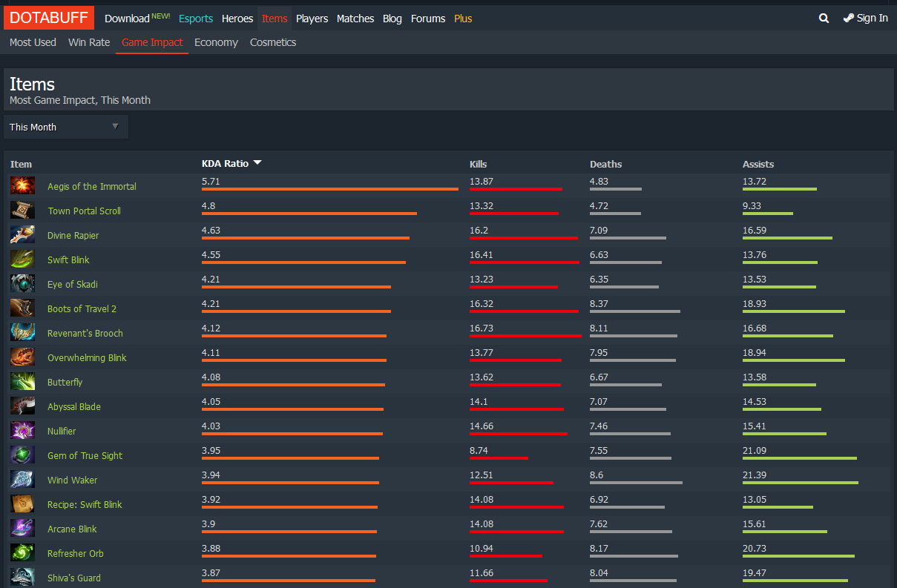Open the Swift Blink item link

pyautogui.click(x=68, y=260)
